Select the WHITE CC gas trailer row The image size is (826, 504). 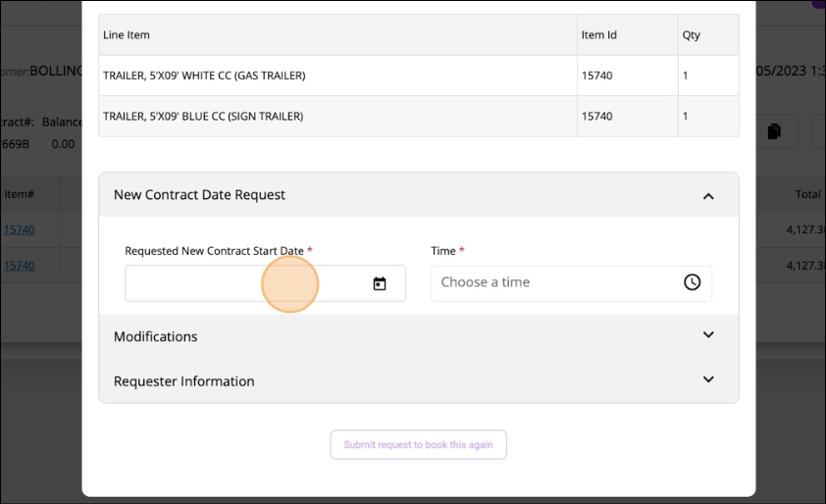[x=204, y=76]
